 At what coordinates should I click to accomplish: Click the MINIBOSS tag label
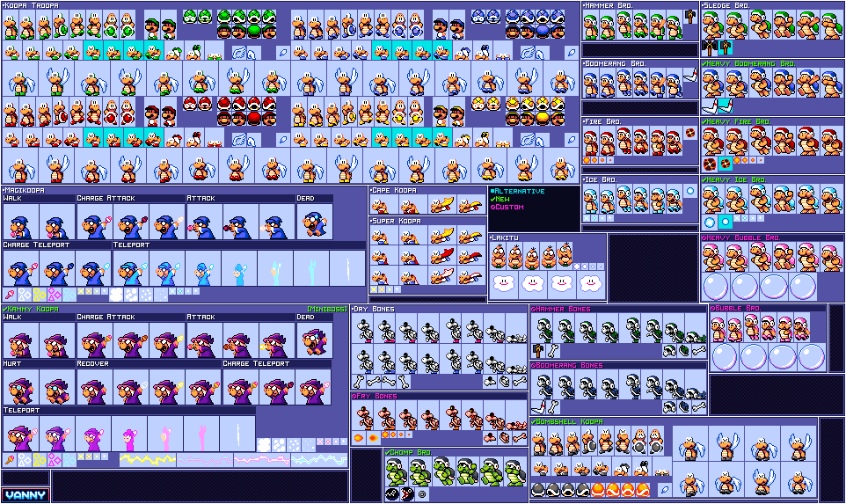point(327,310)
